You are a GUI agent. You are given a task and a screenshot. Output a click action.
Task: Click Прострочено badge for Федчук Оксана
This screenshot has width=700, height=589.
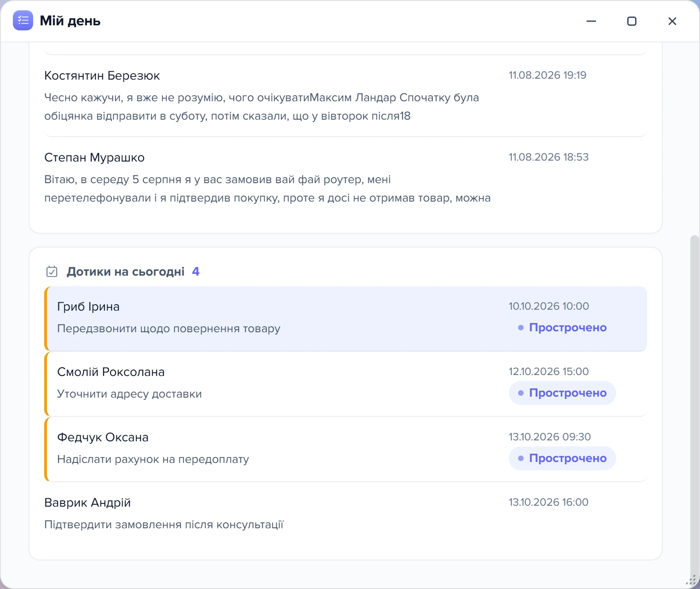[x=562, y=458]
